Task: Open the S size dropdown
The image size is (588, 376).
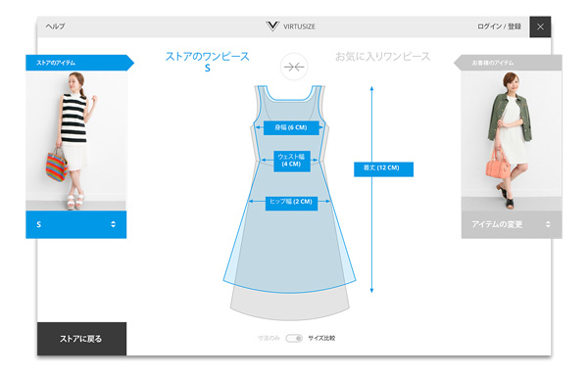Action: (76, 224)
